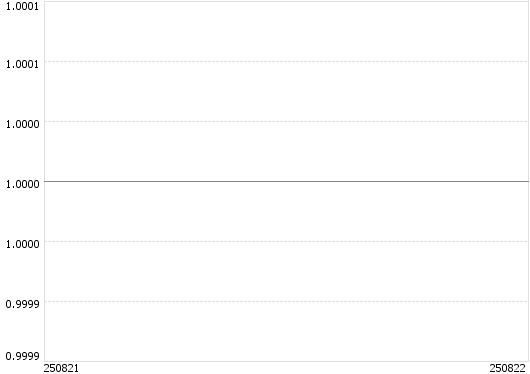
Task: Select the 250821 x-axis date label
Action: click(x=61, y=368)
